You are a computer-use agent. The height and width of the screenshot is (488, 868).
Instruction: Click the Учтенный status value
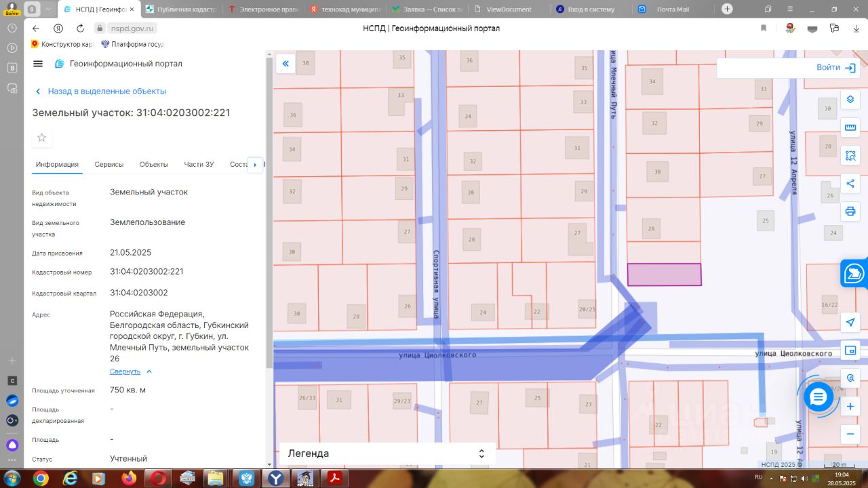click(x=128, y=459)
